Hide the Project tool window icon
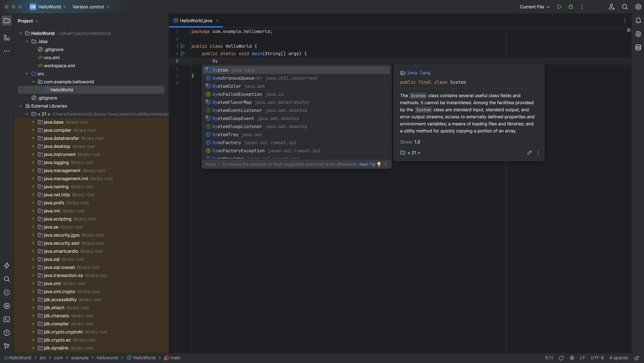644x363 pixels. click(7, 21)
